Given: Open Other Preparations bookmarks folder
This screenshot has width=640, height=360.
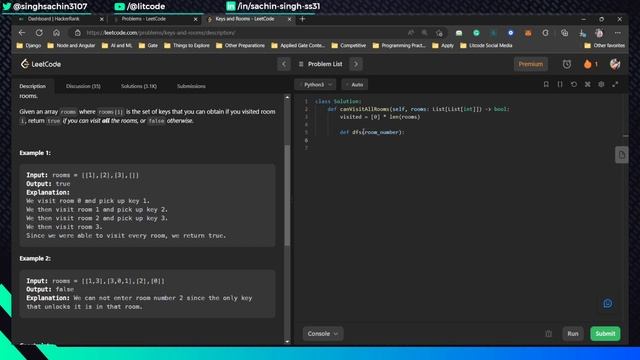Looking at the screenshot, I should tap(240, 45).
